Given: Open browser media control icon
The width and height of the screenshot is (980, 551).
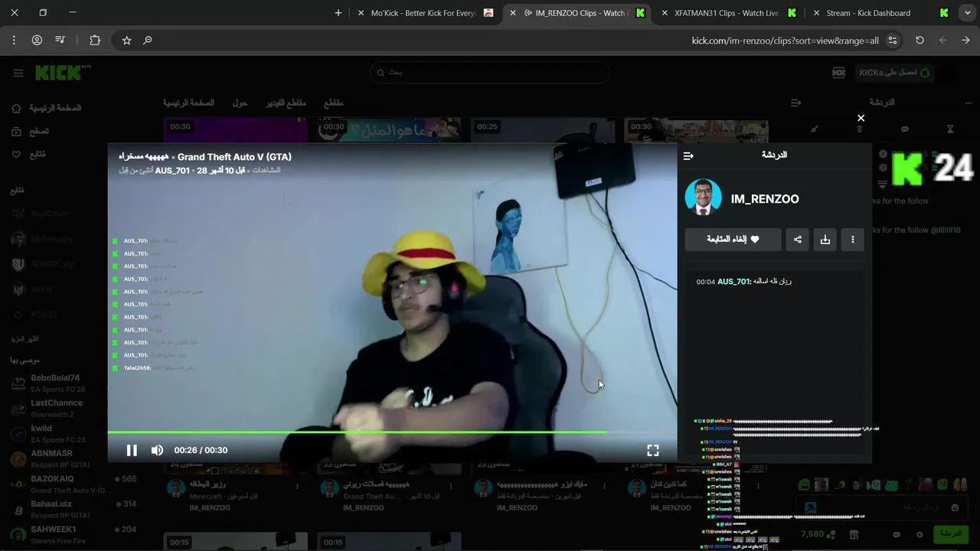Looking at the screenshot, I should (x=58, y=40).
